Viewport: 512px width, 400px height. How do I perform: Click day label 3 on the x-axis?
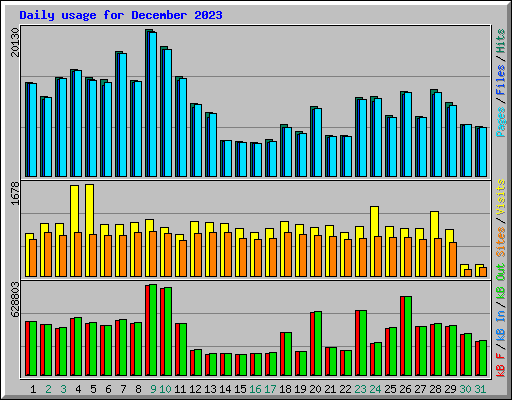coord(63,389)
